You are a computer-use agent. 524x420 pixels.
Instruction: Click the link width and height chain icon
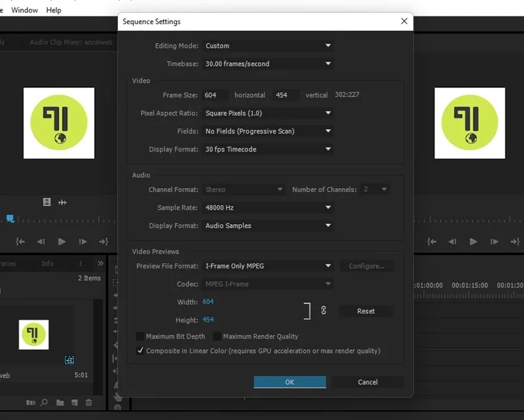[324, 311]
